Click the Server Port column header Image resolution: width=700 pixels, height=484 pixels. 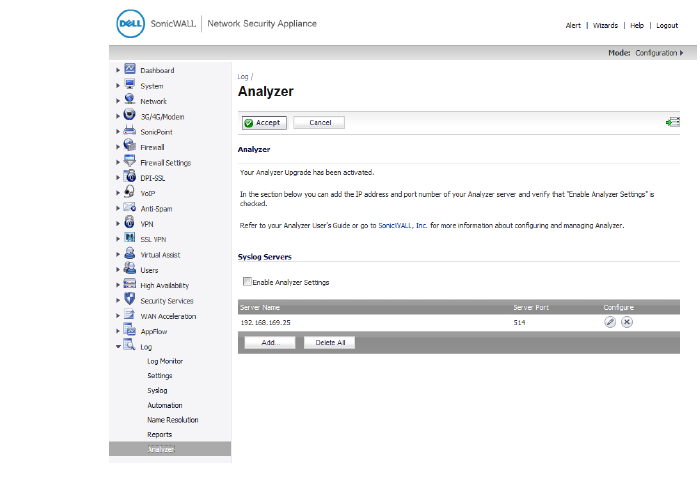coord(531,308)
